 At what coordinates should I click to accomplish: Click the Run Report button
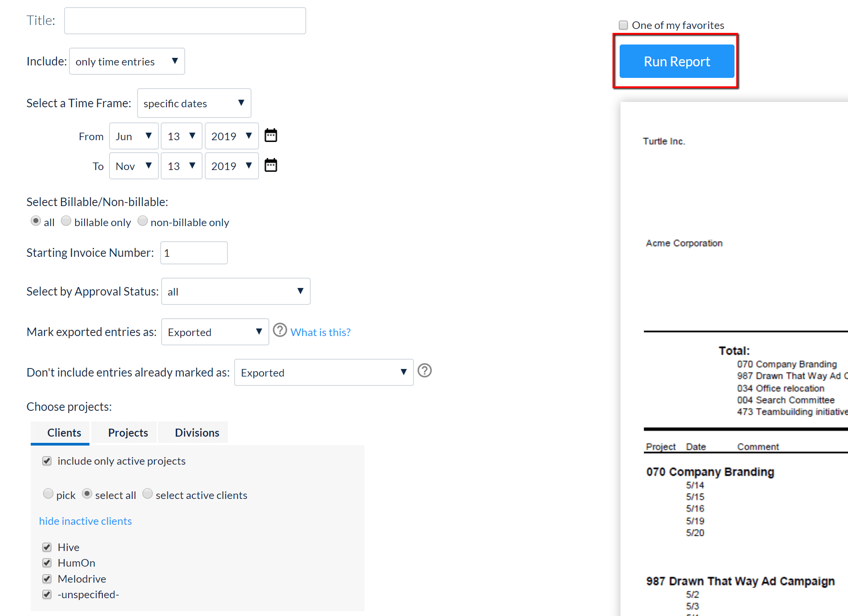pos(677,61)
